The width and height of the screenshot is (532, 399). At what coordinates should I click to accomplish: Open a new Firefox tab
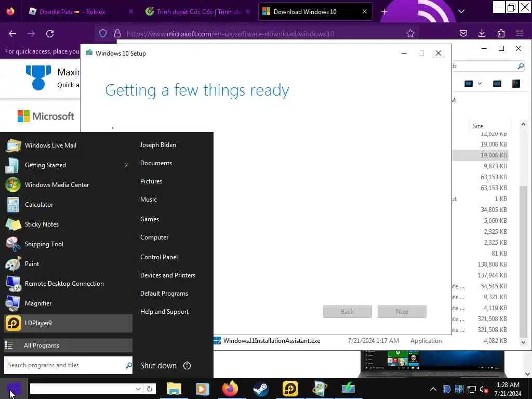pos(384,12)
